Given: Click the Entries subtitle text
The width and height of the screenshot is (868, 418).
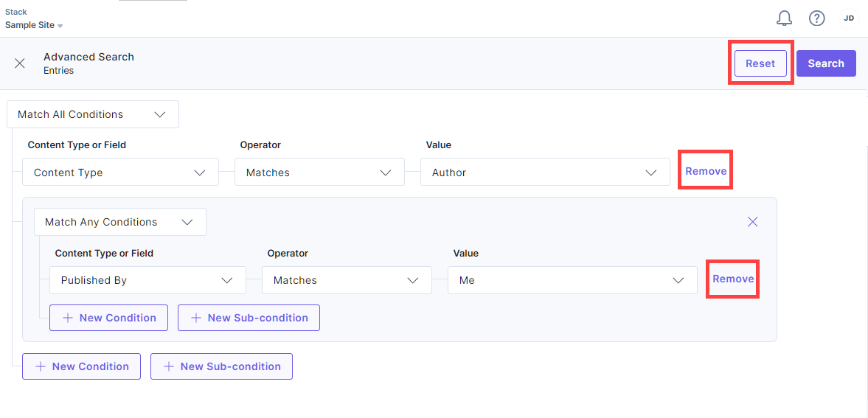Looking at the screenshot, I should (59, 70).
